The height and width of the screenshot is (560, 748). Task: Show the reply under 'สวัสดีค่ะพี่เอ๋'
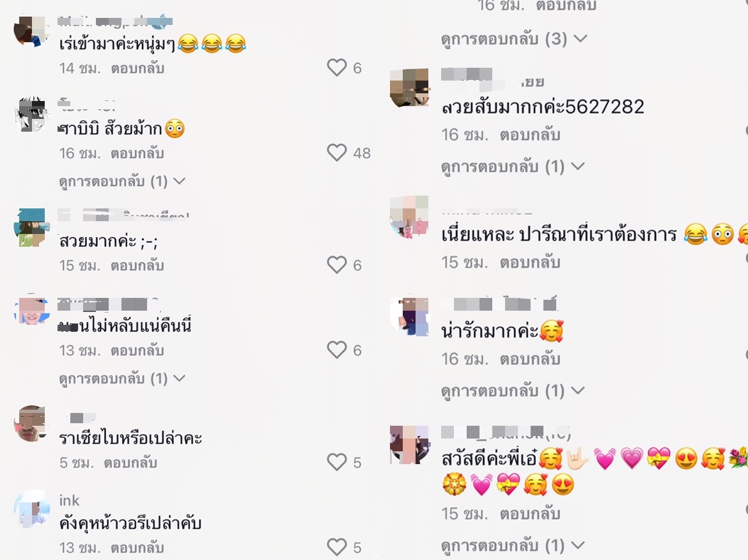[513, 545]
